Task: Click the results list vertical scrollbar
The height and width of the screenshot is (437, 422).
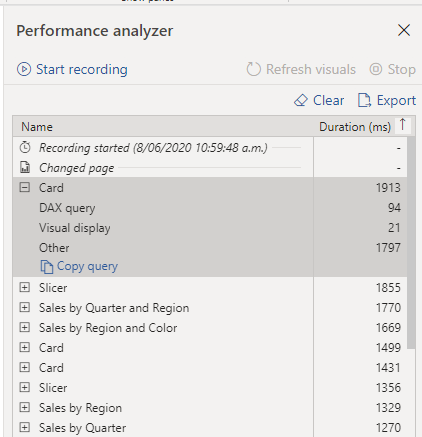Action: (x=411, y=243)
